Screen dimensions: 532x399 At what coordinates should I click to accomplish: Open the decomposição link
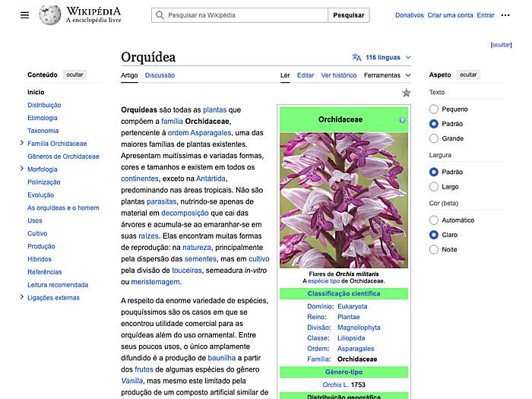coord(185,213)
